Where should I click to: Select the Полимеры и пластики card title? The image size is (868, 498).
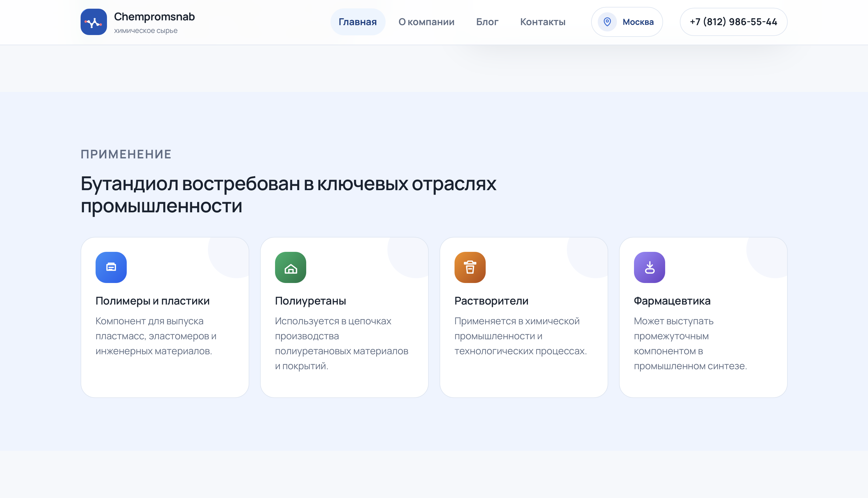[153, 301]
